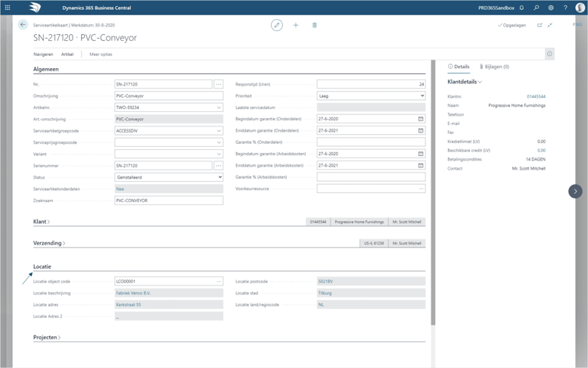Switch to the Details tab
The image size is (588, 368).
pyautogui.click(x=459, y=67)
